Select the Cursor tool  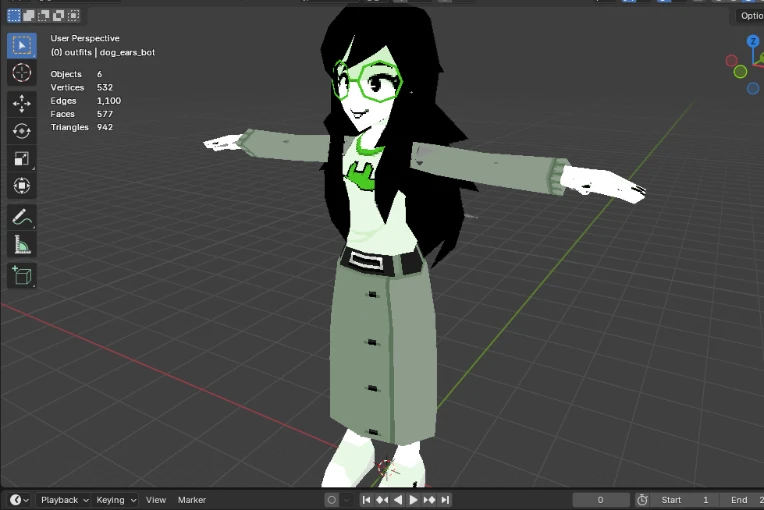22,73
